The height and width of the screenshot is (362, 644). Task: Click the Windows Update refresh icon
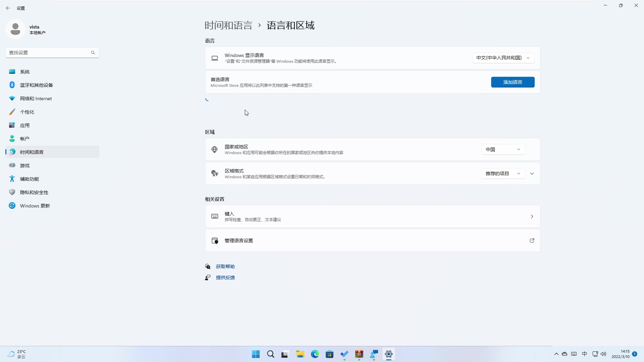(x=12, y=205)
